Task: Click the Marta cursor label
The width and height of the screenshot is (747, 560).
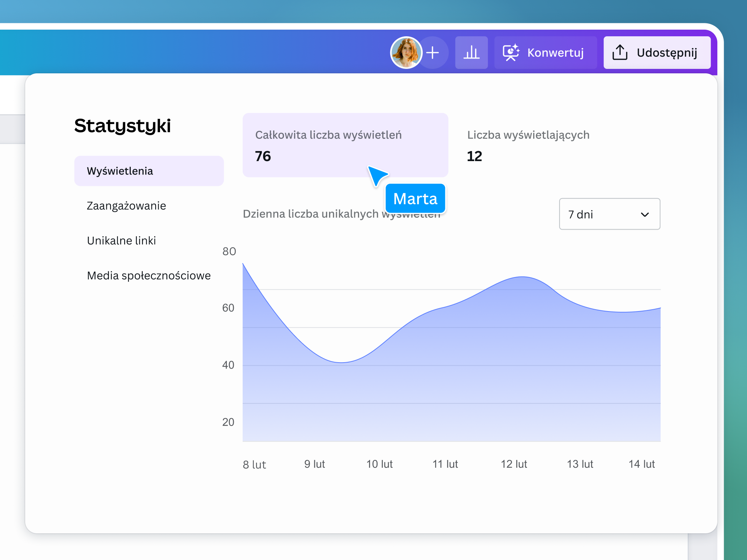Action: (x=415, y=199)
